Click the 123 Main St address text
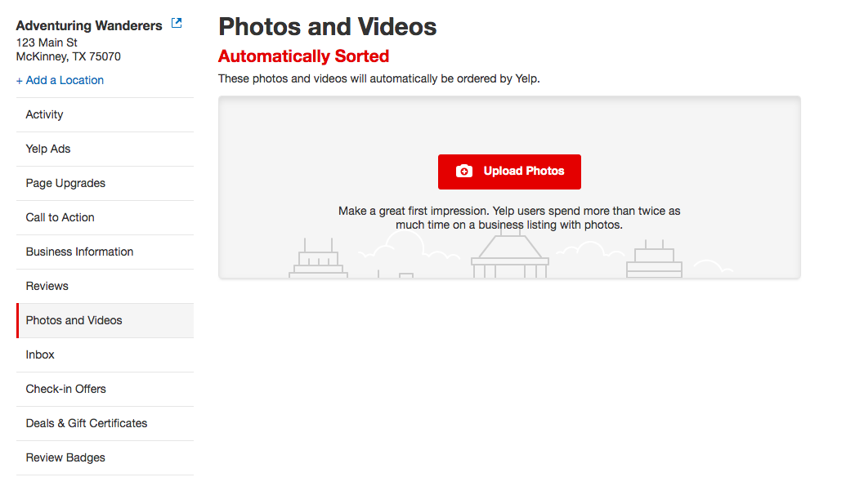Viewport: 846px width, 504px height. pos(47,42)
